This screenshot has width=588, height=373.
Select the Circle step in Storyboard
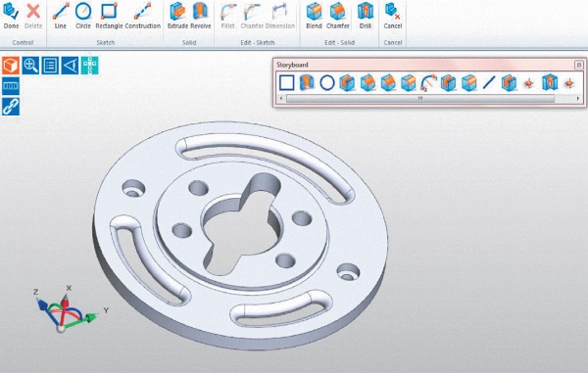coord(327,82)
